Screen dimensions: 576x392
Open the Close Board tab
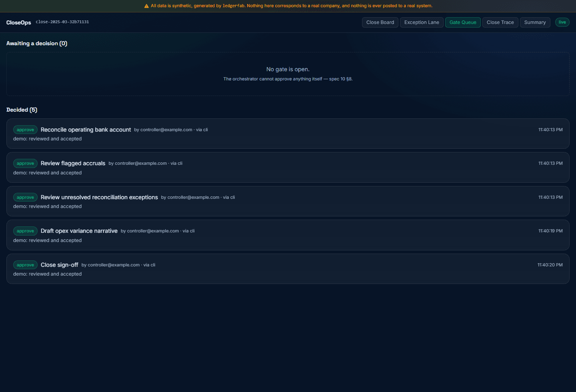[380, 22]
